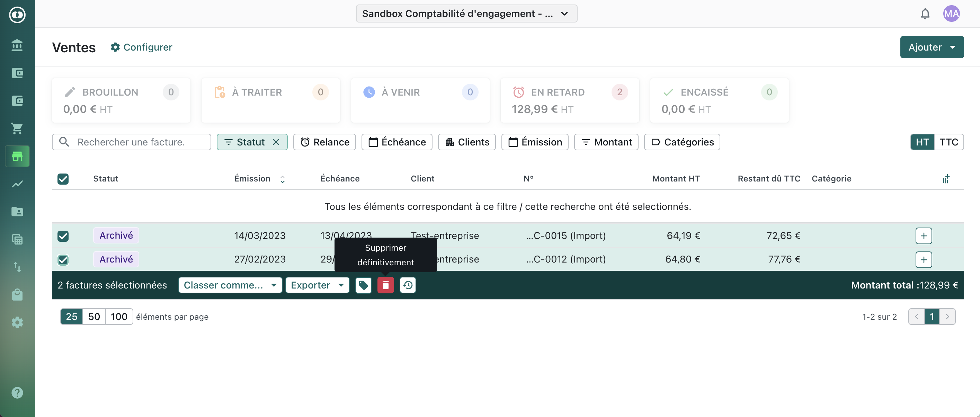980x417 pixels.
Task: Click the Configurer link
Action: [141, 47]
